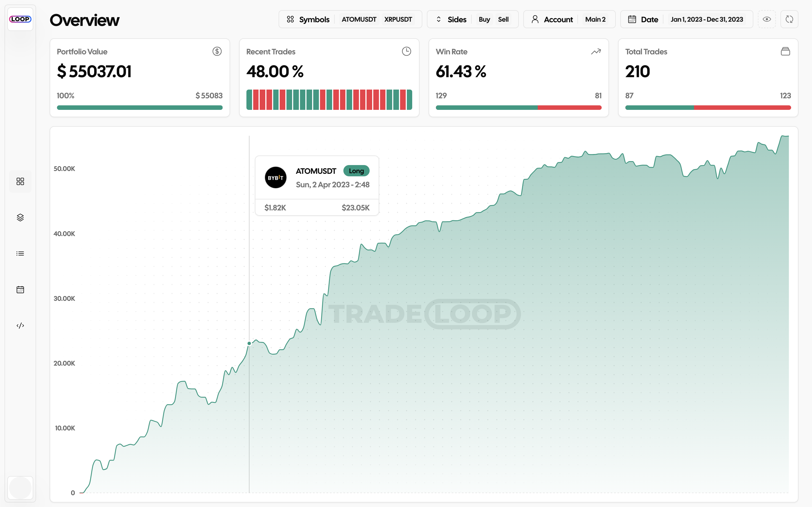Click the dollar icon on Portfolio Value
812x507 pixels.
click(217, 51)
